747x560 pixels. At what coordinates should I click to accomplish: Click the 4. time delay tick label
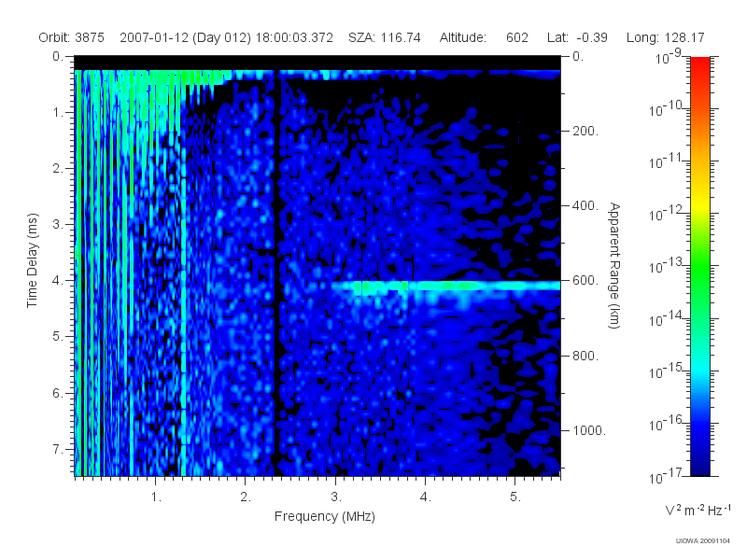pyautogui.click(x=58, y=281)
